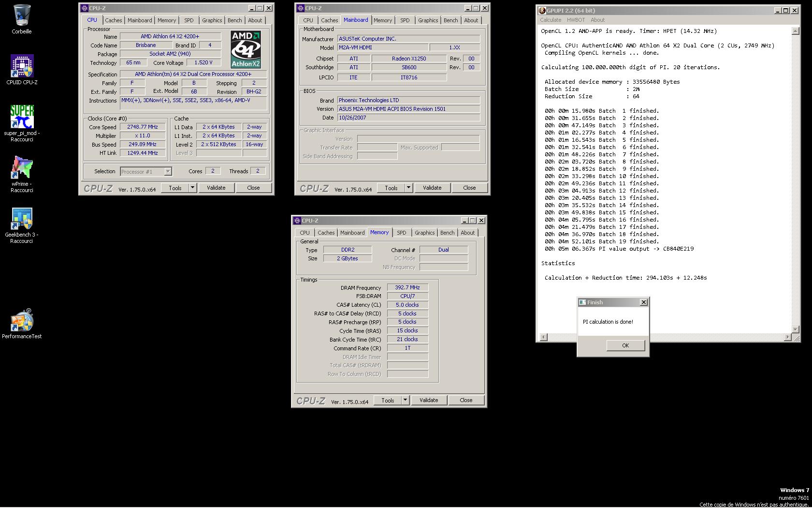Open the Bench tab in CPU window
Image resolution: width=812 pixels, height=508 pixels.
pos(235,20)
